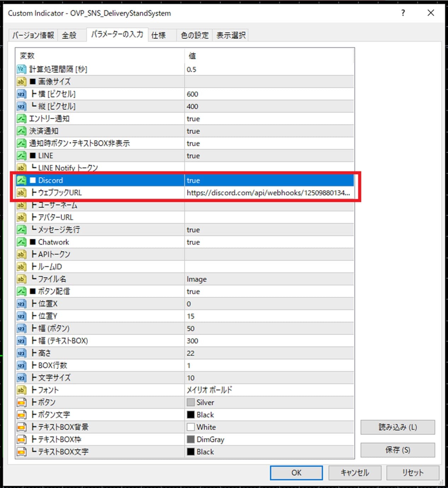Click the string icon beside ファイル名

(21, 279)
